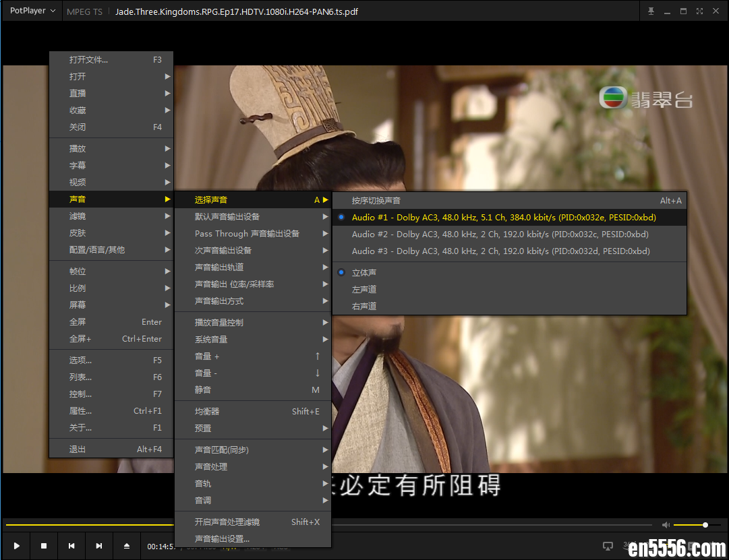Click the Stop button
The width and height of the screenshot is (729, 560).
[x=44, y=546]
